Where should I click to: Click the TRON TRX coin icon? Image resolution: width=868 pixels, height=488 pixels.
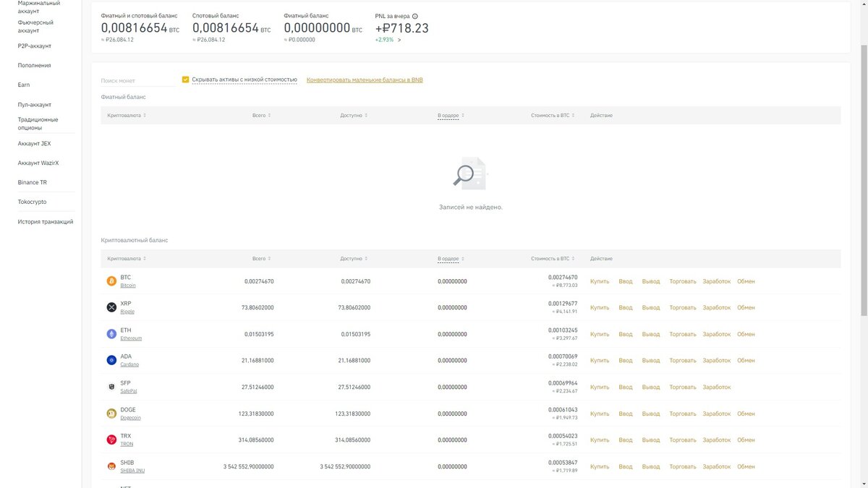(111, 440)
